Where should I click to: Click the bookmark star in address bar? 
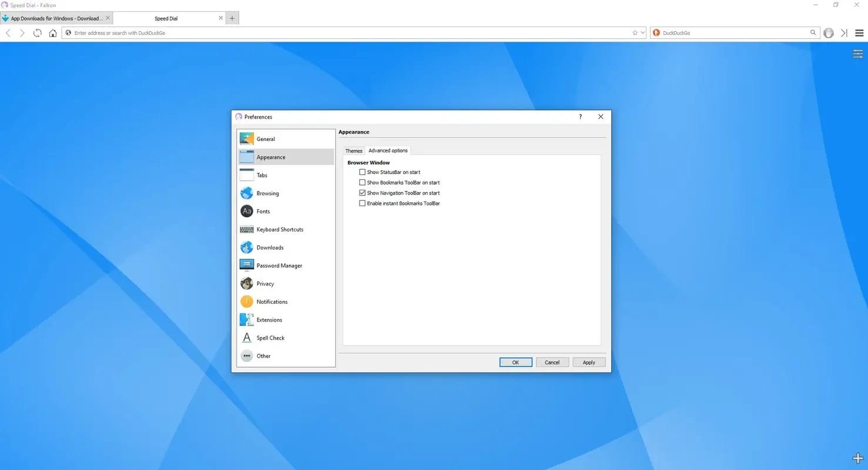point(635,33)
